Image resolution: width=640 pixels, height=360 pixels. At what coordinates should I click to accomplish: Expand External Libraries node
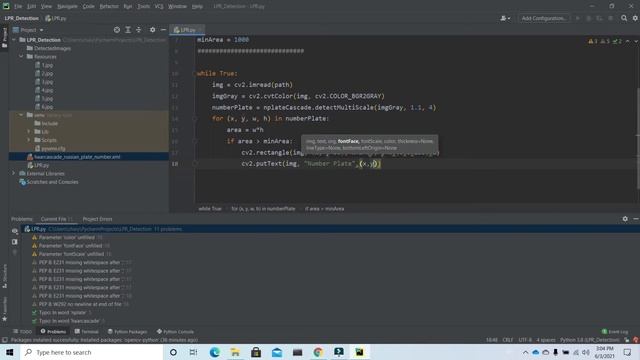(x=14, y=173)
